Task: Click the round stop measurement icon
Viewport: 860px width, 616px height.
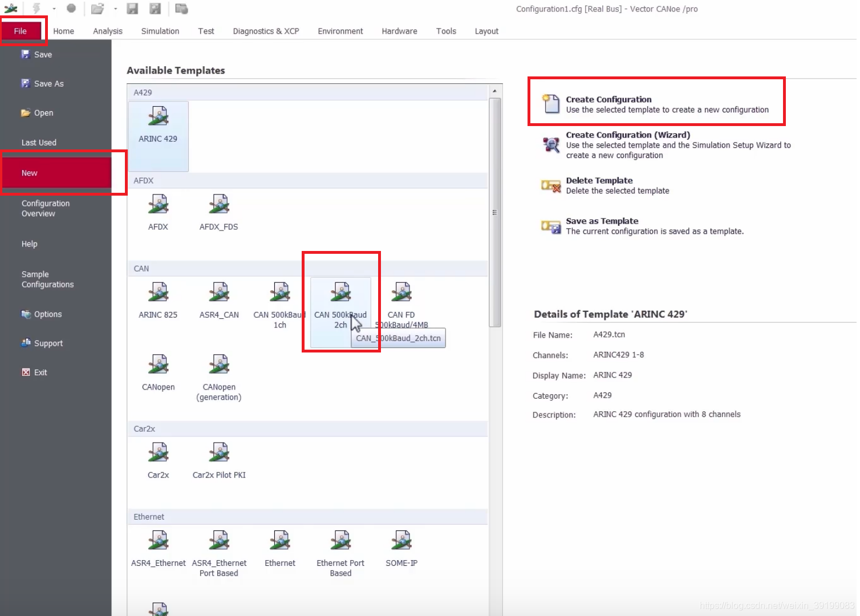Action: pyautogui.click(x=71, y=9)
